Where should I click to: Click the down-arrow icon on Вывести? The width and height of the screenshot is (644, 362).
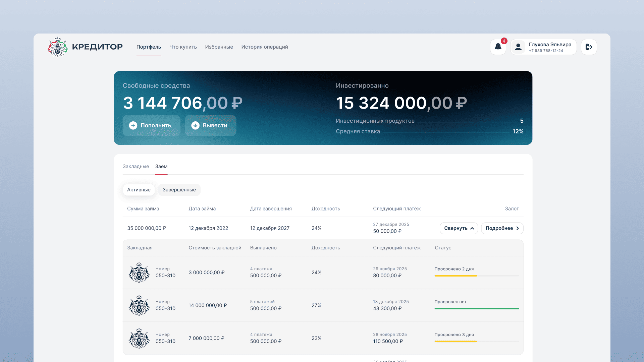pos(195,125)
